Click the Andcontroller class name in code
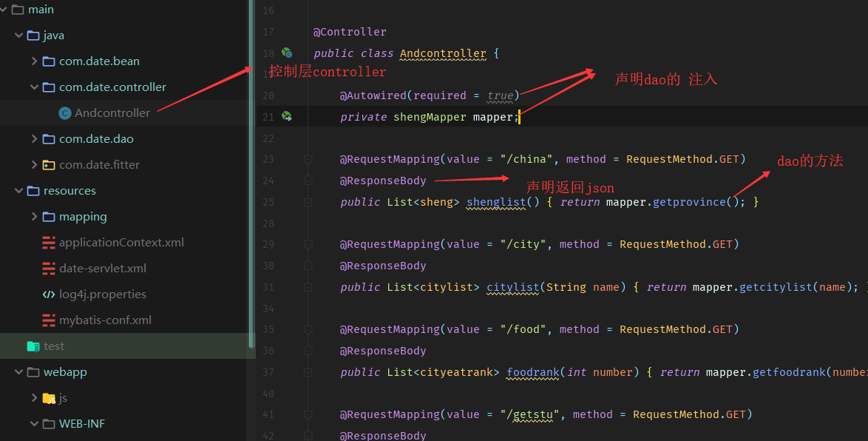Viewport: 868px width, 441px height. tap(443, 53)
